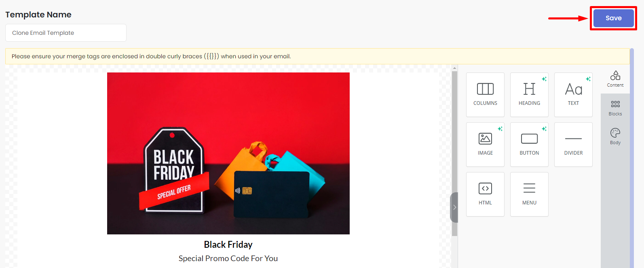Click the Black Friday heading text

[x=228, y=245]
